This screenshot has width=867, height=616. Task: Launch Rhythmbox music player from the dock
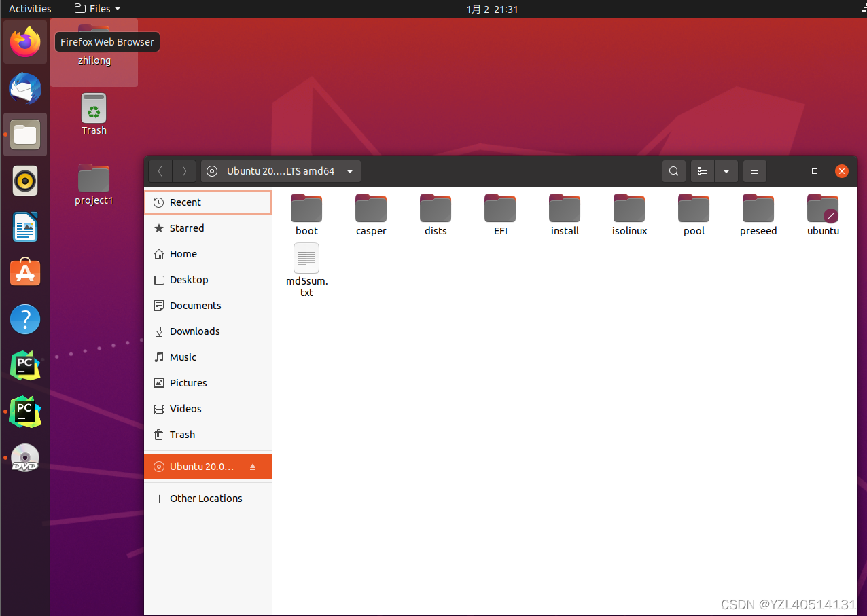[x=24, y=181]
